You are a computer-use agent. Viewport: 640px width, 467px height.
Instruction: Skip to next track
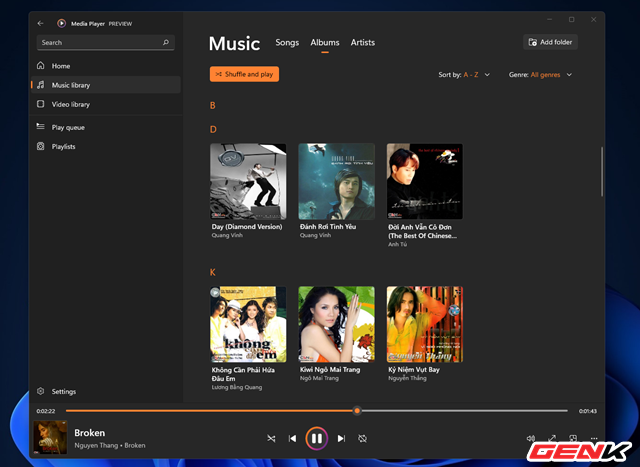(x=341, y=438)
